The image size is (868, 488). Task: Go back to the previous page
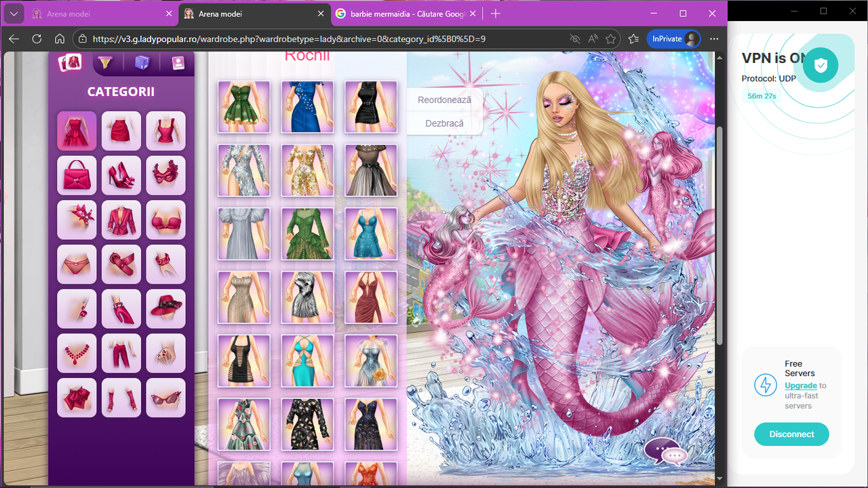click(x=14, y=39)
